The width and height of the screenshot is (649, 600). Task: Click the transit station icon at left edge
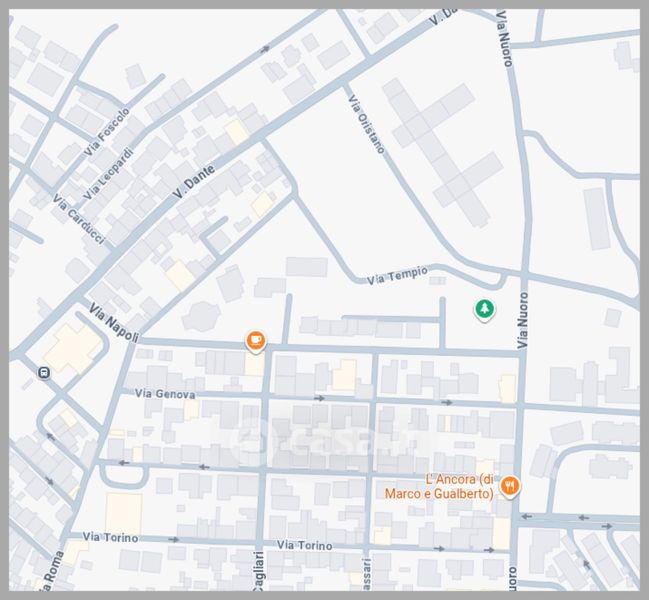click(43, 373)
